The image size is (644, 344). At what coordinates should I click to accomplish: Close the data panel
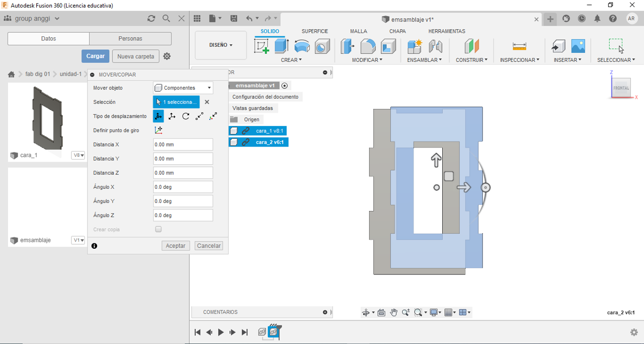tap(182, 19)
